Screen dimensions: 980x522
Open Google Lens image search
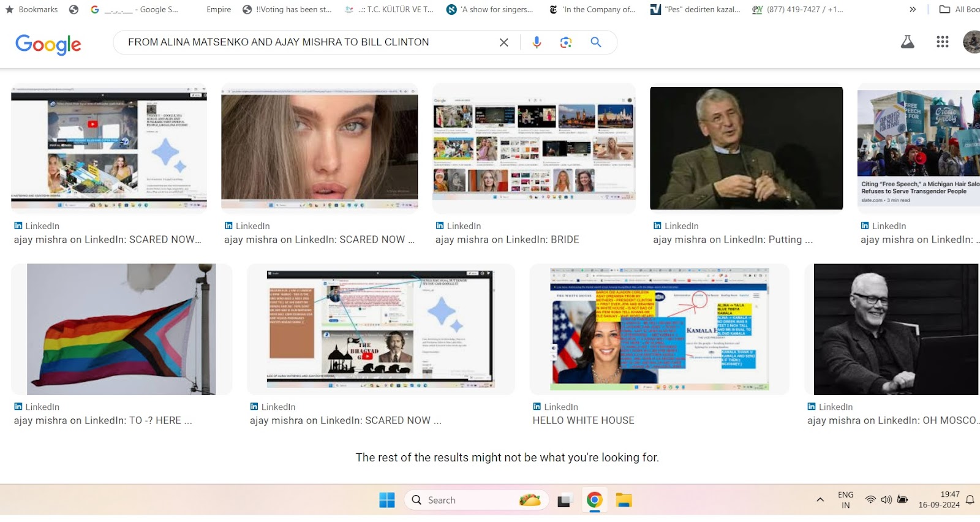(566, 42)
